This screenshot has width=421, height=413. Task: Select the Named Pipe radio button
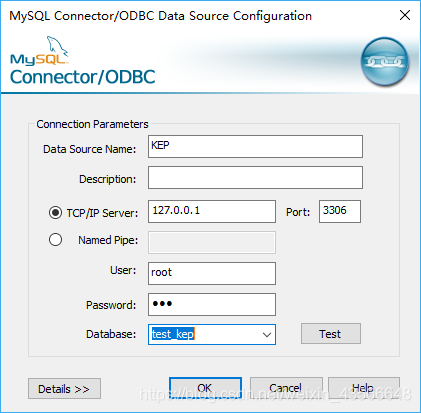55,239
